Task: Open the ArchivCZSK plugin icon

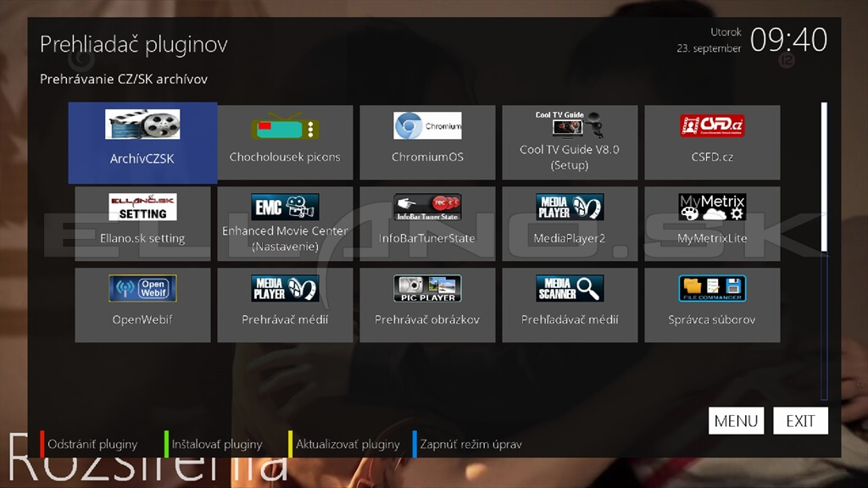Action: tap(142, 124)
